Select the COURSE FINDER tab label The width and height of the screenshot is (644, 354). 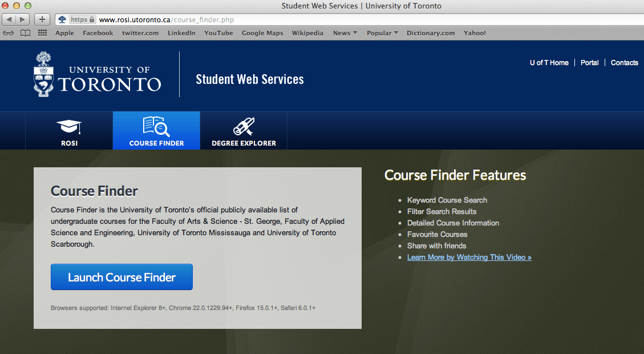click(156, 143)
